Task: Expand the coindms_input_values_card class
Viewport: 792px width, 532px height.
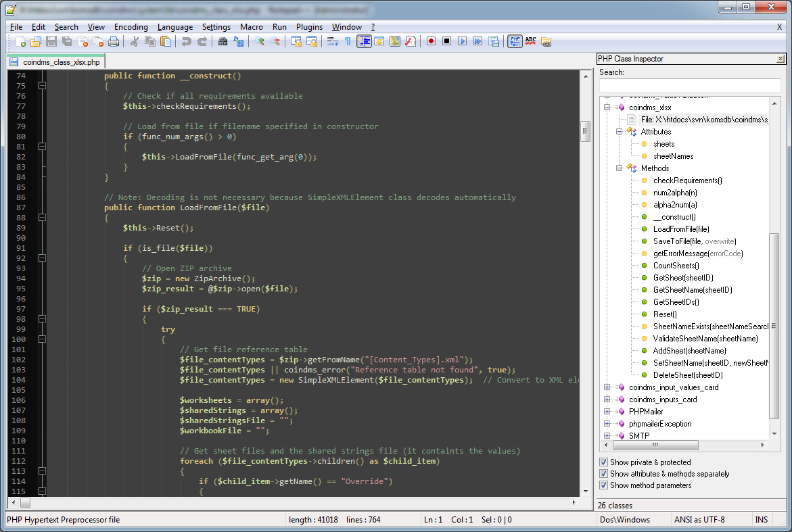Action: (607, 387)
